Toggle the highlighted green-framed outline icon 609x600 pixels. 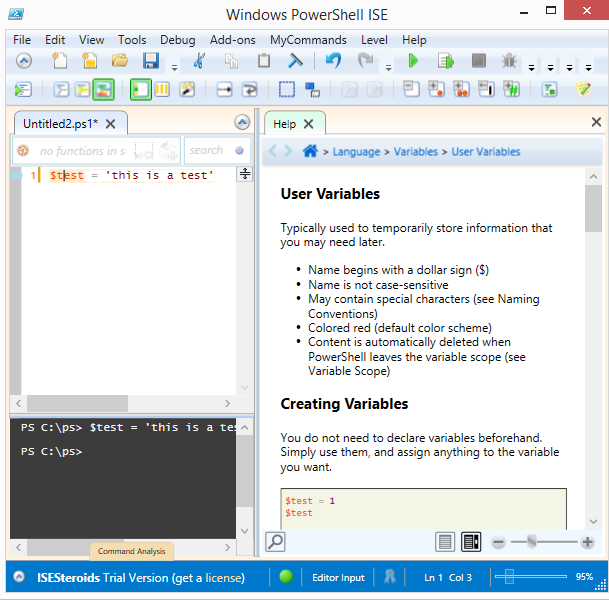[x=103, y=90]
